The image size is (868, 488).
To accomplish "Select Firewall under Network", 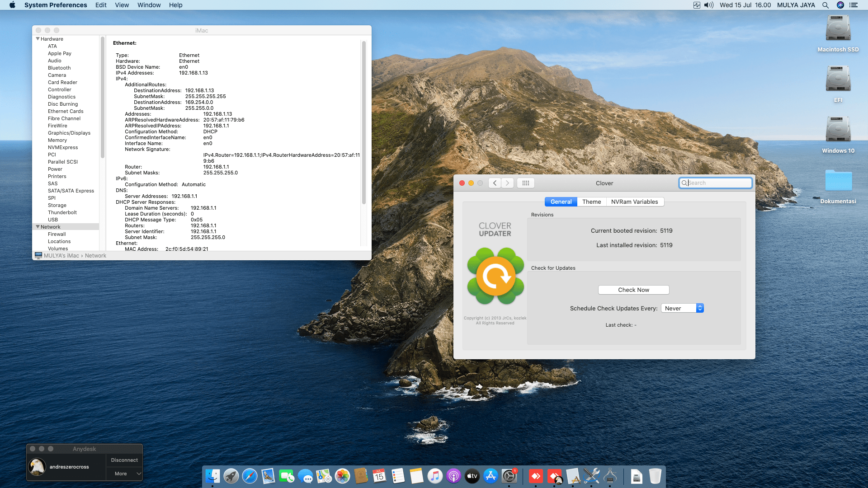I will pyautogui.click(x=57, y=234).
